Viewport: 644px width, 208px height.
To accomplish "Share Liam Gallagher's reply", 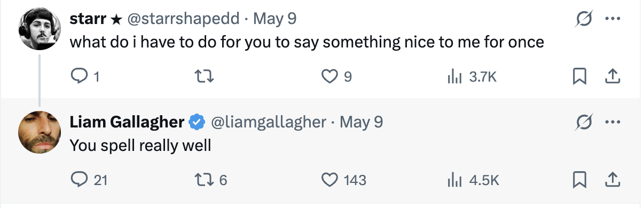I will (612, 180).
